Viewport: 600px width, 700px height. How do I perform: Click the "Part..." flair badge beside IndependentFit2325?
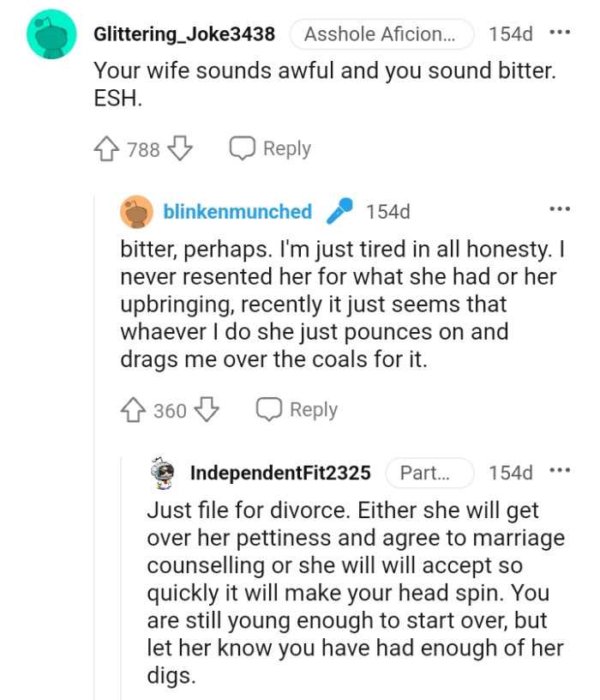(x=430, y=473)
